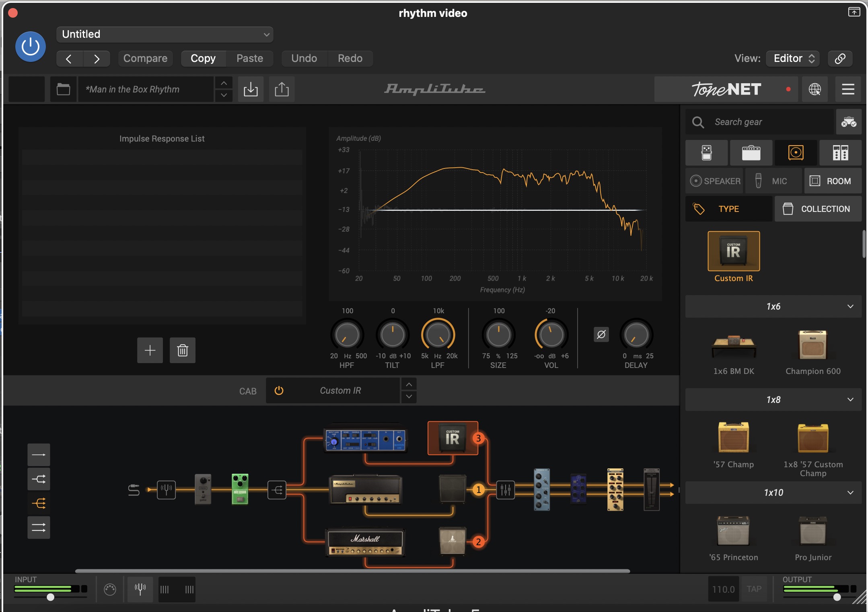Switch to the ROOM tab
The height and width of the screenshot is (612, 868).
click(833, 181)
